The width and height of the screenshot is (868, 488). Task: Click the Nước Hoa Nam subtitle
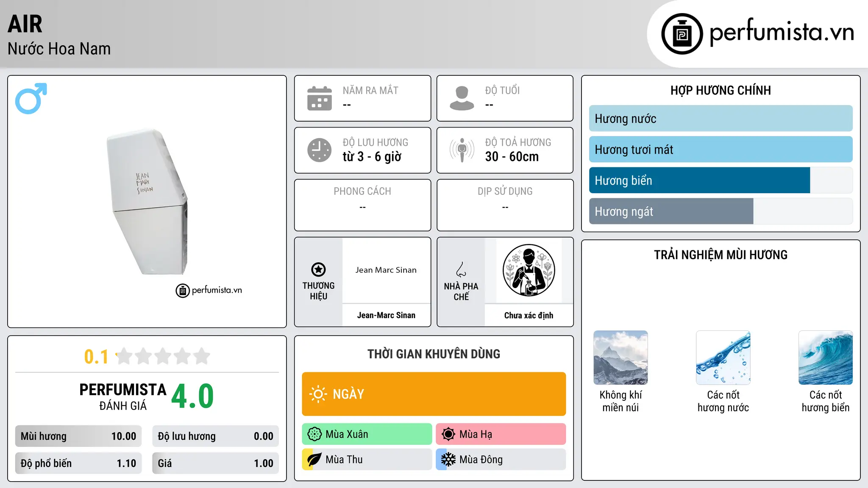point(59,49)
